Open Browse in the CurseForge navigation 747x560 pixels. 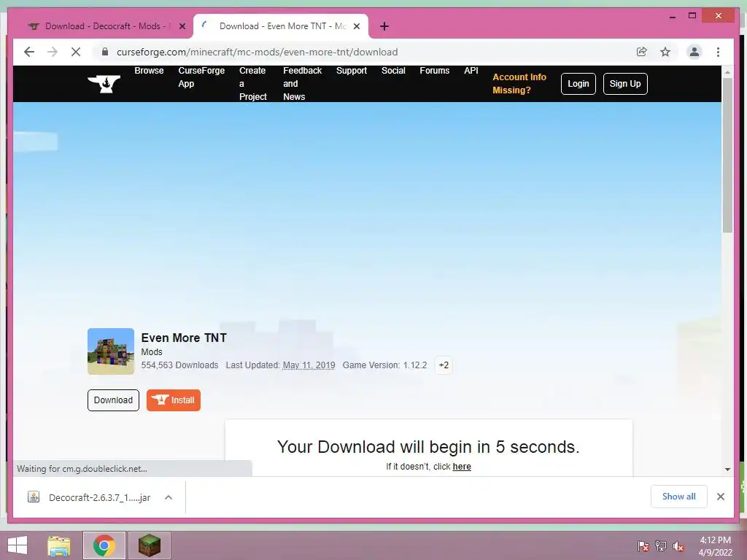tap(149, 71)
